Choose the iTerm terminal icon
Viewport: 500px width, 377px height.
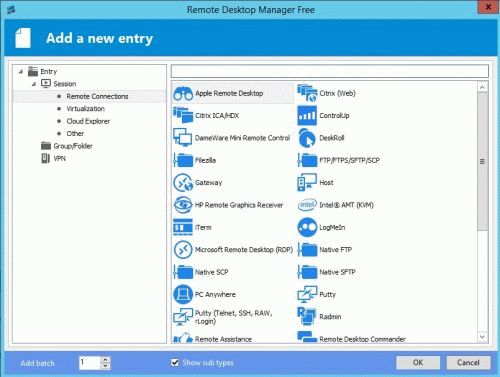(x=183, y=227)
